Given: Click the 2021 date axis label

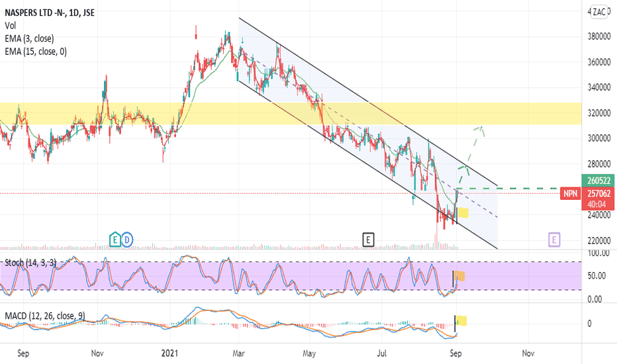Looking at the screenshot, I should pos(169,353).
